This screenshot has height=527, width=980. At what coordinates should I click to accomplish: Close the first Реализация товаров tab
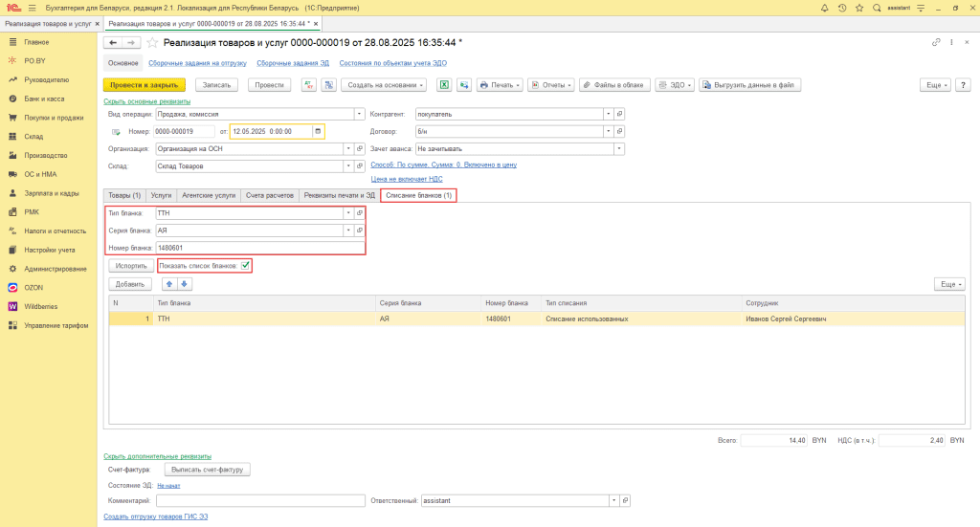coord(97,24)
